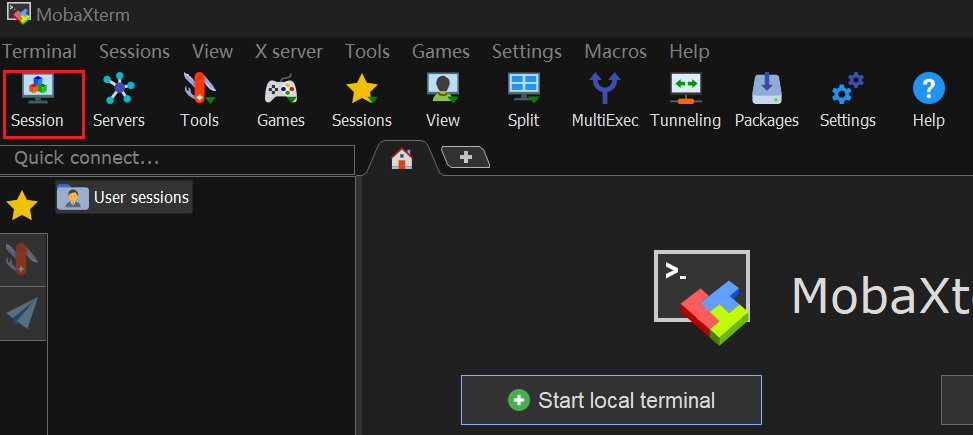
Task: Open the Terminal menu
Action: 40,52
